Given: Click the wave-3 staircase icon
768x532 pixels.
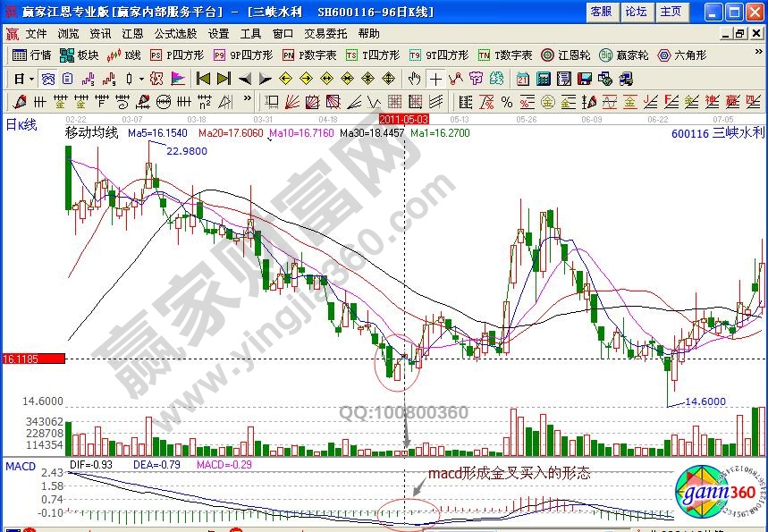Looking at the screenshot, I should click(89, 79).
